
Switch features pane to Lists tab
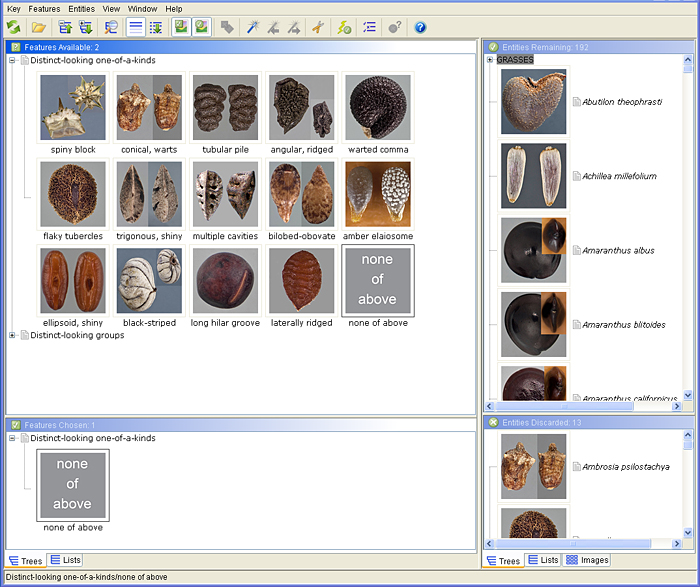65,560
